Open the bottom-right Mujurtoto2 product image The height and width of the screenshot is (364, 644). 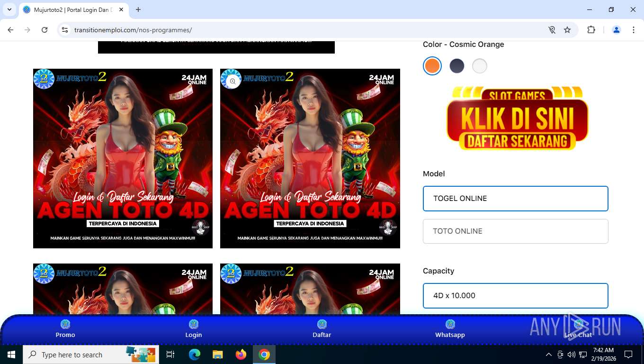pyautogui.click(x=310, y=289)
